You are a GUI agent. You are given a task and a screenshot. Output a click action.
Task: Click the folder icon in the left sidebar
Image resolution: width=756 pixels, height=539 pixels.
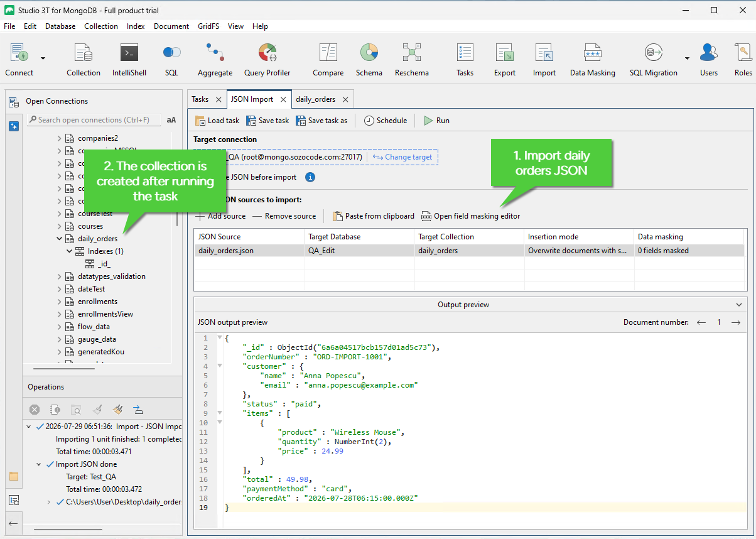click(14, 476)
